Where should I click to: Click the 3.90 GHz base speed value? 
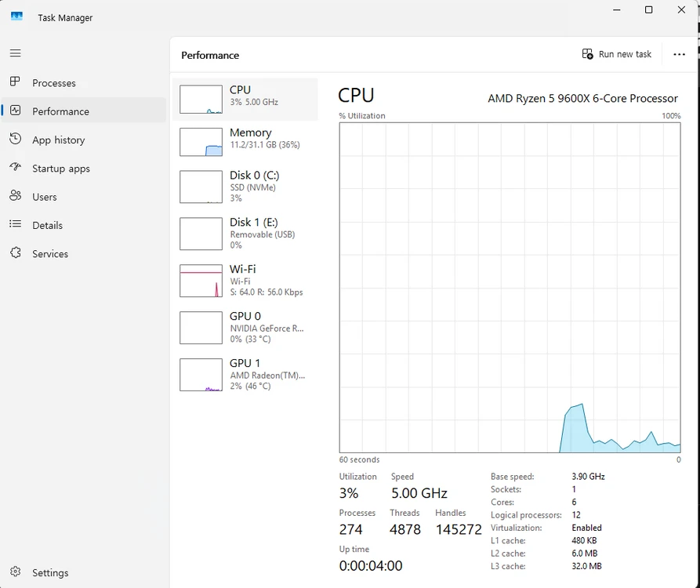(x=588, y=477)
